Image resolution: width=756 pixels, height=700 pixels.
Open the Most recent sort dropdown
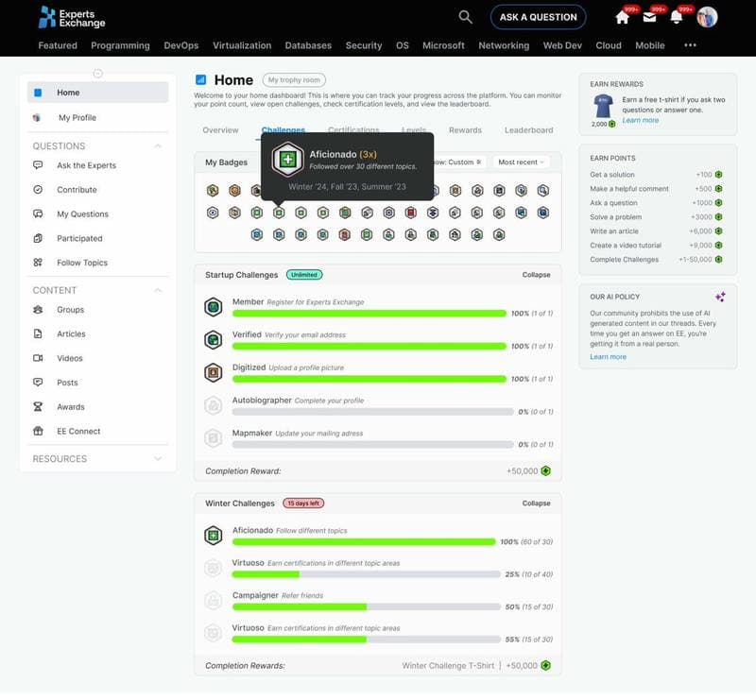click(x=522, y=162)
